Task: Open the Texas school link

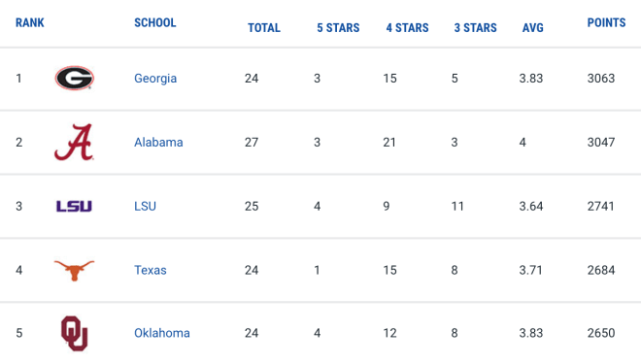Action: point(151,270)
